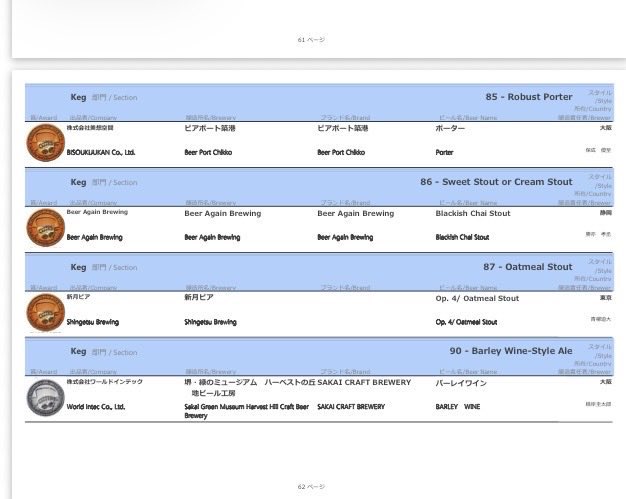626x499 pixels.
Task: Click English beer name 'Op. 4/ Oatmeal Stout' in lower line
Action: click(466, 322)
